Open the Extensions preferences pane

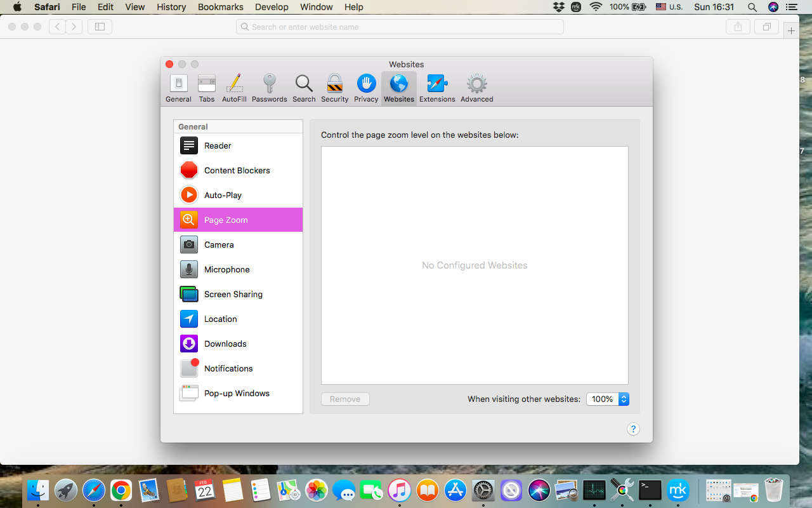437,88
